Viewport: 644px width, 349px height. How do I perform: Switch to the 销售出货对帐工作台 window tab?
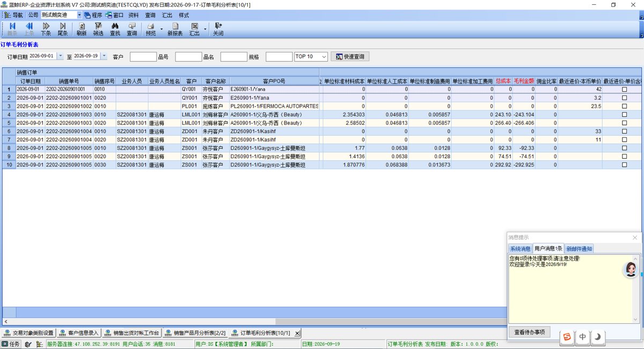point(132,333)
